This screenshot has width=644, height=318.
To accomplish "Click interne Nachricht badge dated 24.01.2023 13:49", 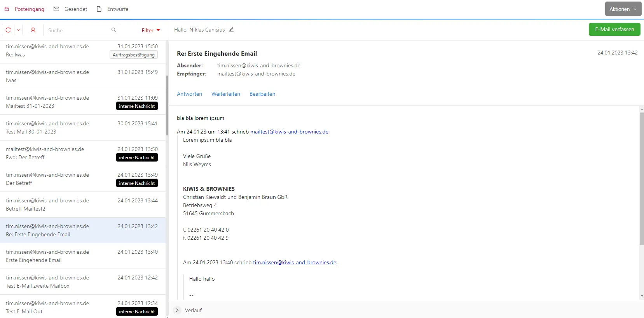I will tap(137, 183).
